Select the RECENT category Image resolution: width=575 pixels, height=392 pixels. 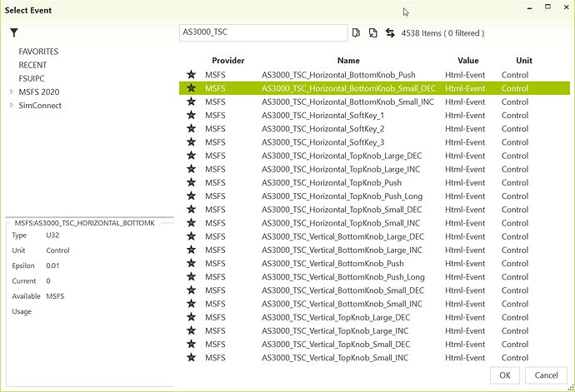click(x=32, y=65)
